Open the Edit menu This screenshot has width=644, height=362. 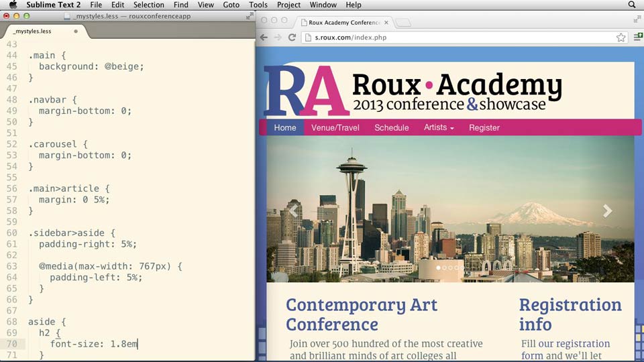click(117, 5)
